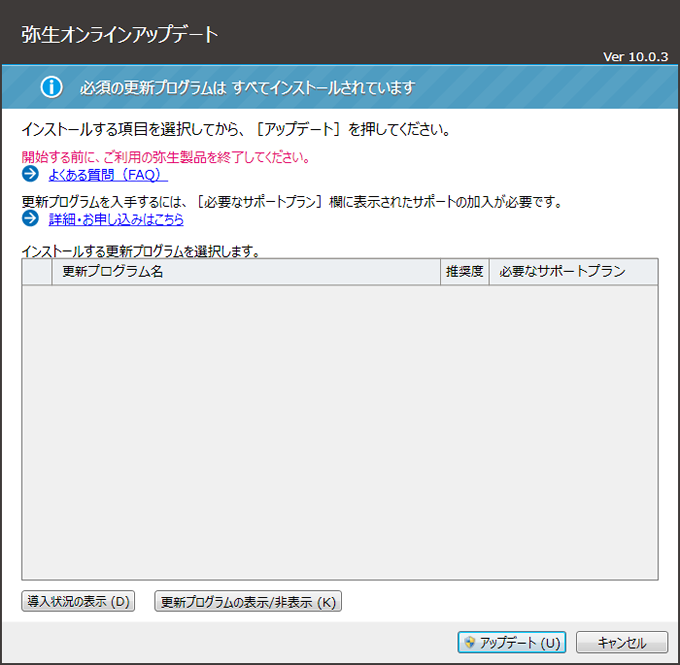680x665 pixels.
Task: Click the 導入状況の表示 (D) button
Action: [78, 601]
